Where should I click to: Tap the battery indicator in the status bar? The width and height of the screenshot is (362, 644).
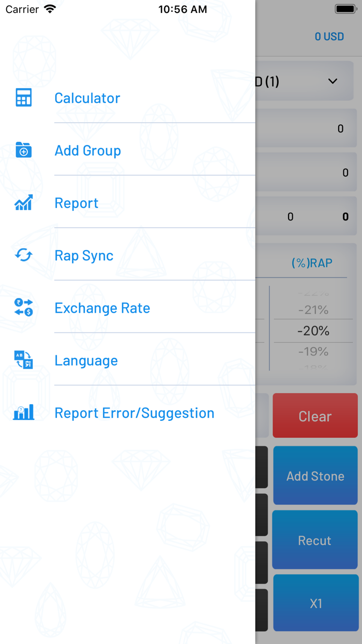(345, 8)
